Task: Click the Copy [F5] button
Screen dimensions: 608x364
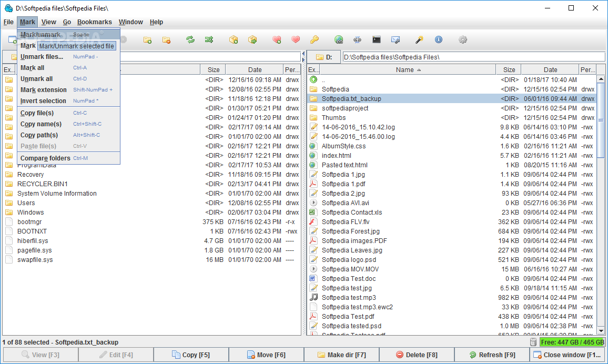Action: (191, 355)
